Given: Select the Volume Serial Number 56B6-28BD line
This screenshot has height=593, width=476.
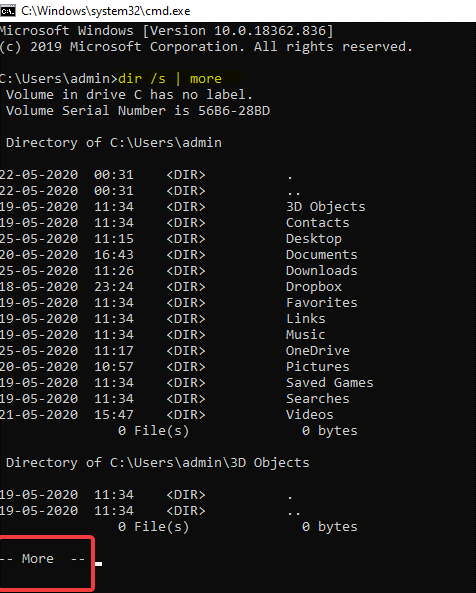Looking at the screenshot, I should 138,110.
